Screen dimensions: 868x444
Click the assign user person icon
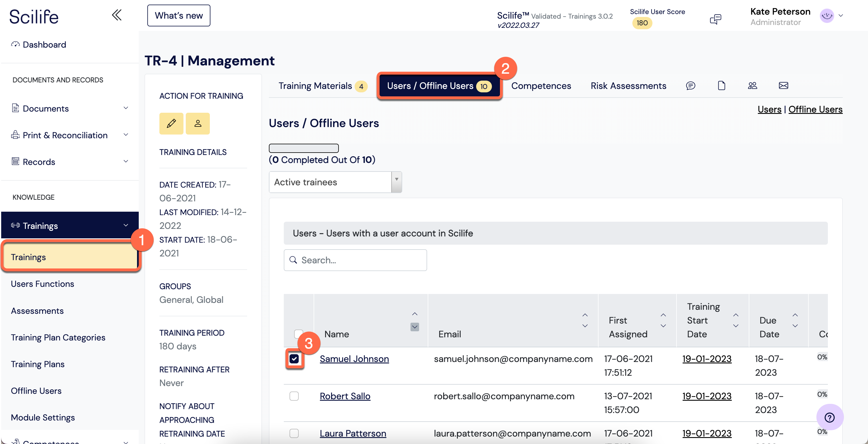pyautogui.click(x=198, y=123)
